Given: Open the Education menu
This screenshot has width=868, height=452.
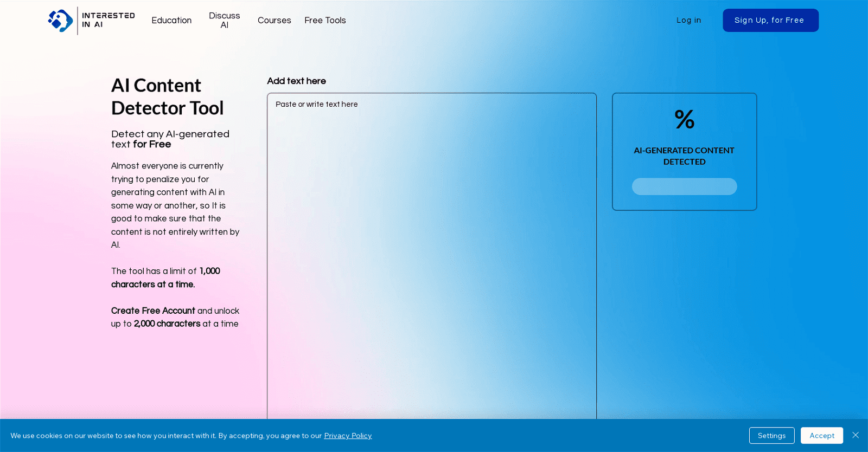Looking at the screenshot, I should (171, 21).
